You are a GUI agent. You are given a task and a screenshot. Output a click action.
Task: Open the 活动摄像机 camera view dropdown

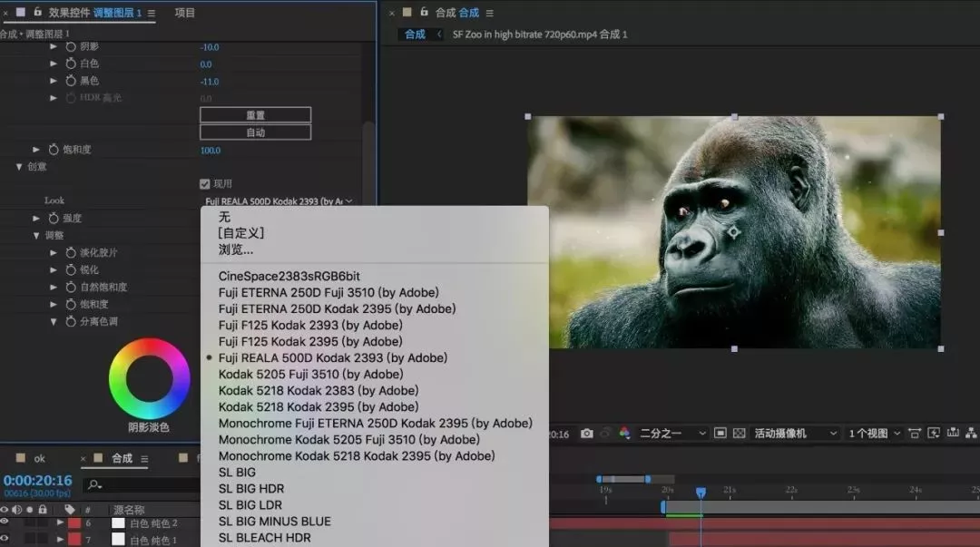[x=795, y=434]
